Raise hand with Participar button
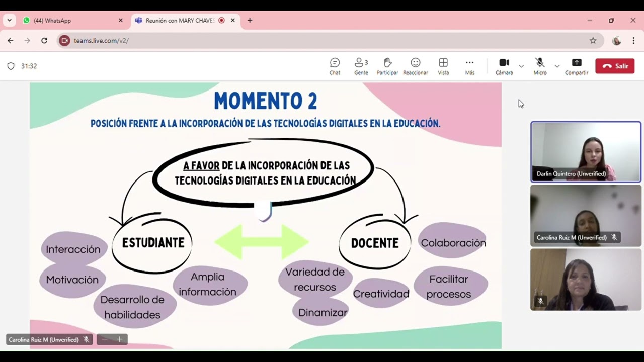Viewport: 644px width, 362px height. pyautogui.click(x=387, y=66)
